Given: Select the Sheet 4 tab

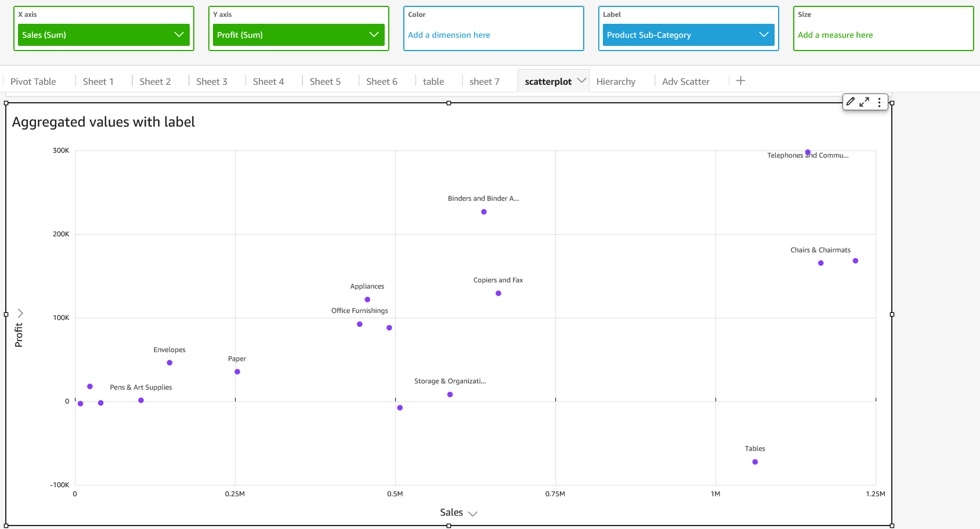Looking at the screenshot, I should pos(268,82).
